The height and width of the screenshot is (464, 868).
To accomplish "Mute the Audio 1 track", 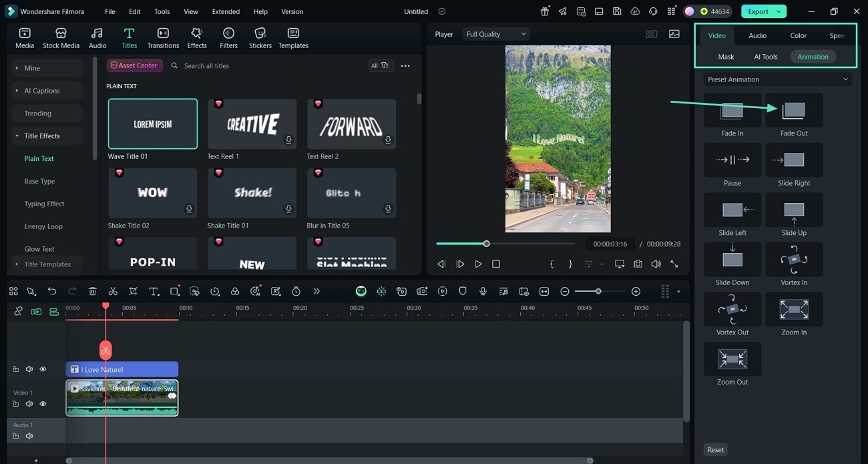I will (29, 435).
